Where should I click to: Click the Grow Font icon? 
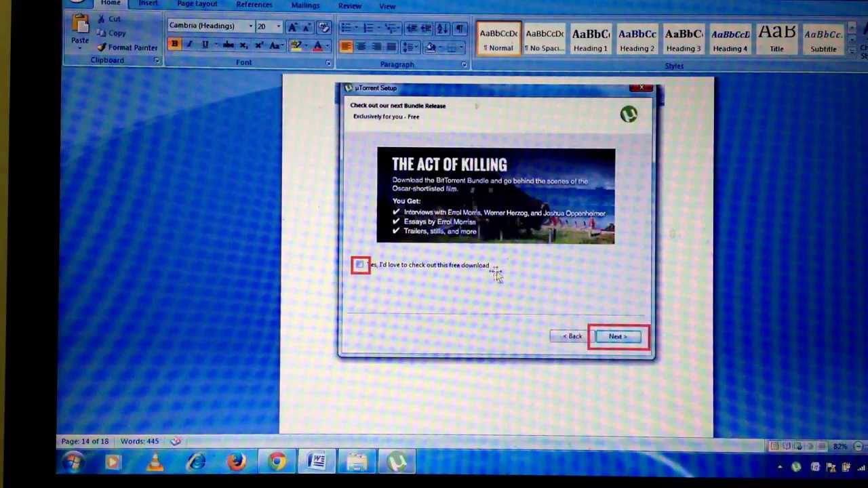[292, 27]
